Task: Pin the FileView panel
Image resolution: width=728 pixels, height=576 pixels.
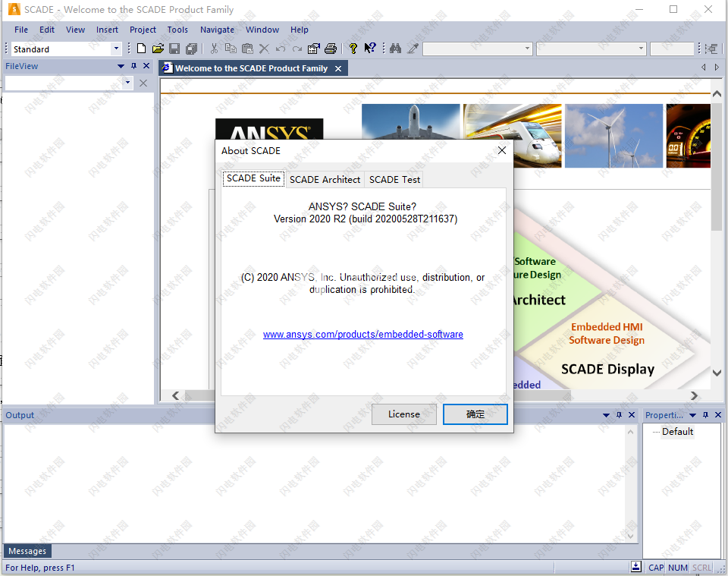Action: (x=133, y=66)
